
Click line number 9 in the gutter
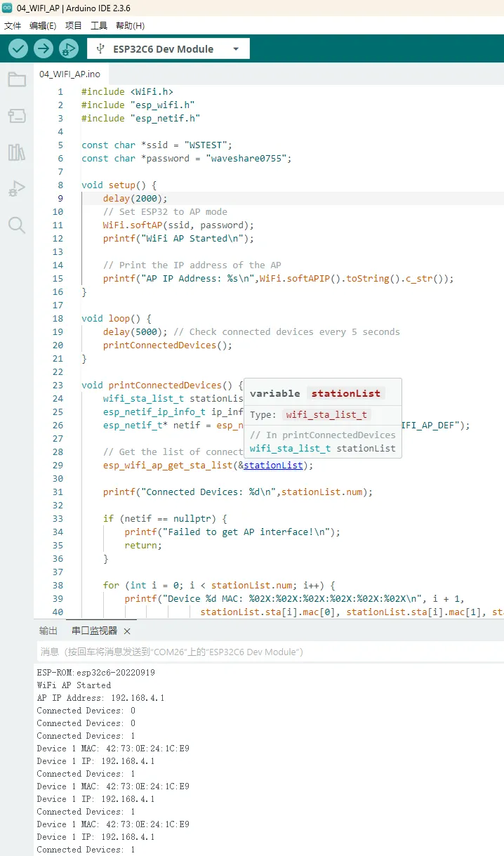tap(60, 199)
